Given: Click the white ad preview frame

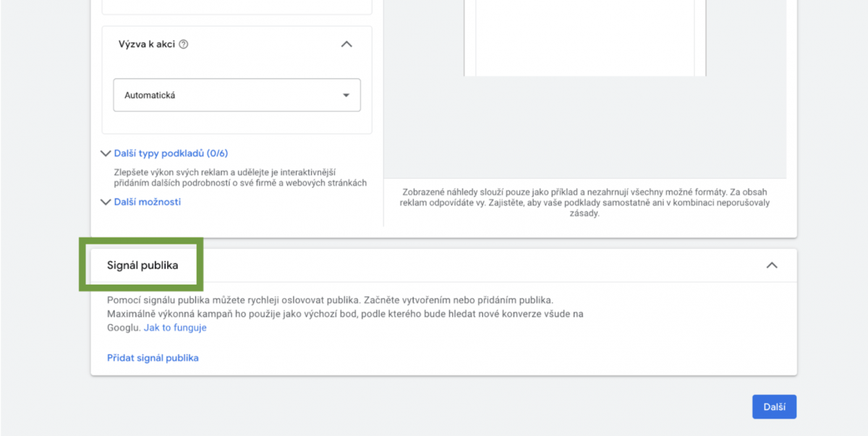Looking at the screenshot, I should (x=584, y=36).
